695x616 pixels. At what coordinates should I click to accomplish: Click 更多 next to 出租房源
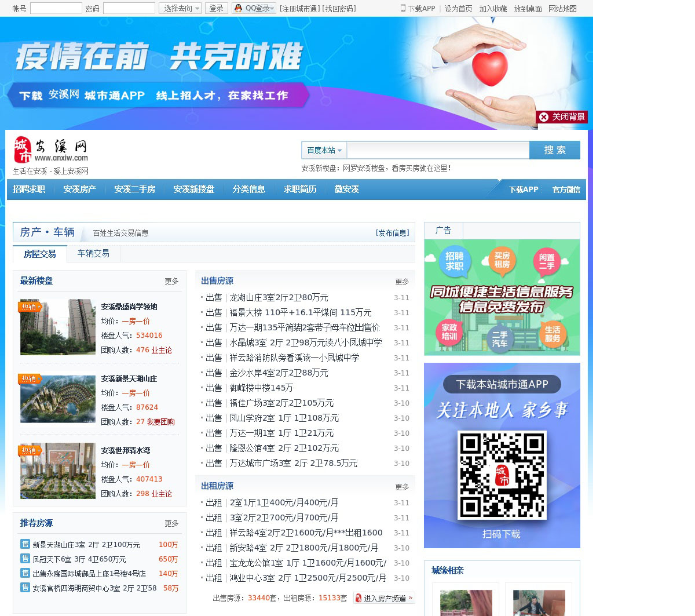click(402, 487)
